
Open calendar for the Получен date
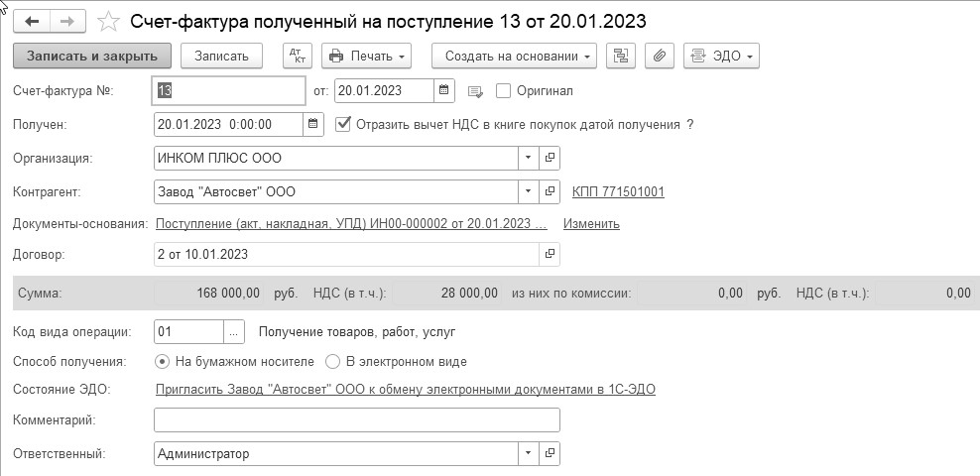(x=313, y=124)
